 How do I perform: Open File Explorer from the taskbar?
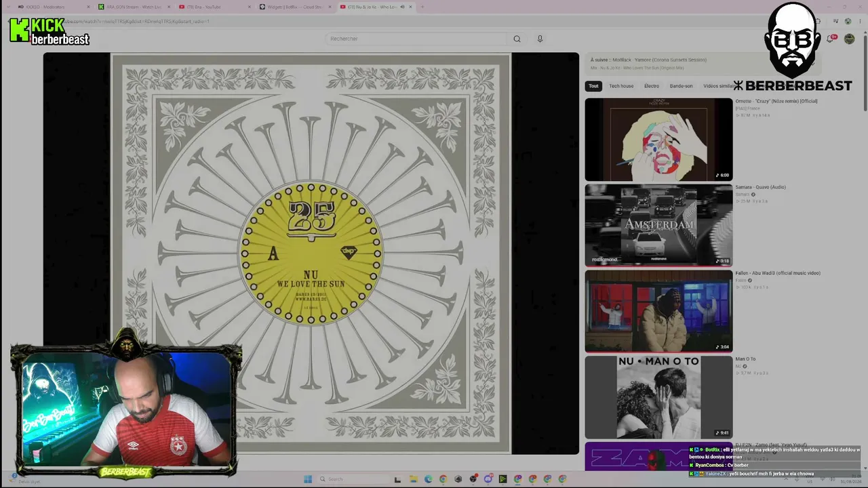click(413, 479)
